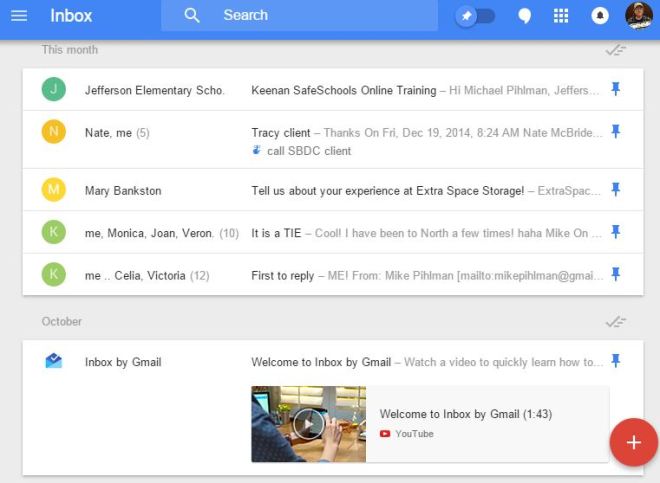
Task: Unpin the Tracy client conversation
Action: (616, 131)
